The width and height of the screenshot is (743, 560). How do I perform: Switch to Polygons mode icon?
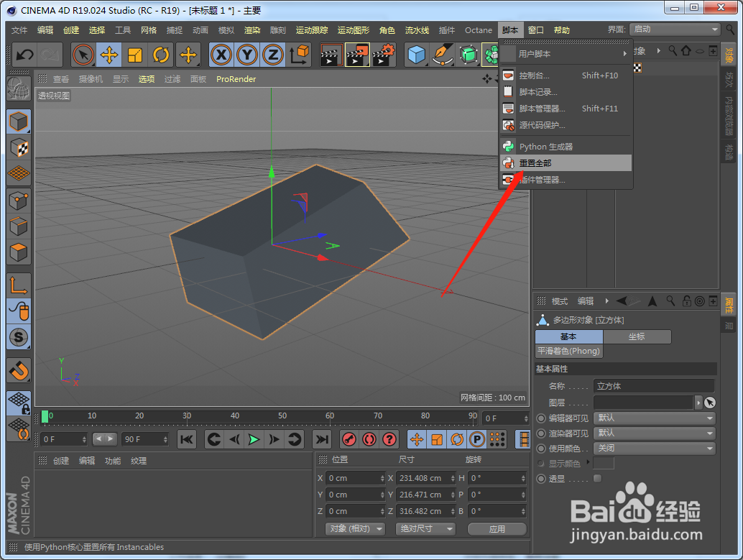19,252
